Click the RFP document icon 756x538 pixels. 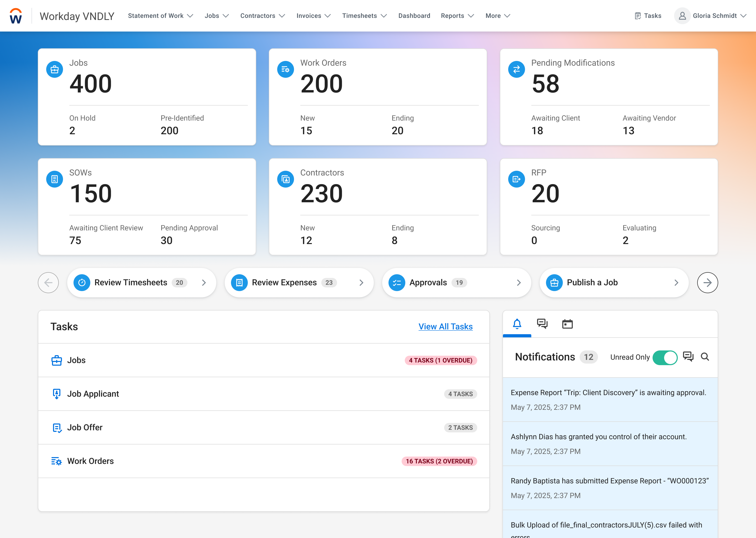tap(516, 179)
